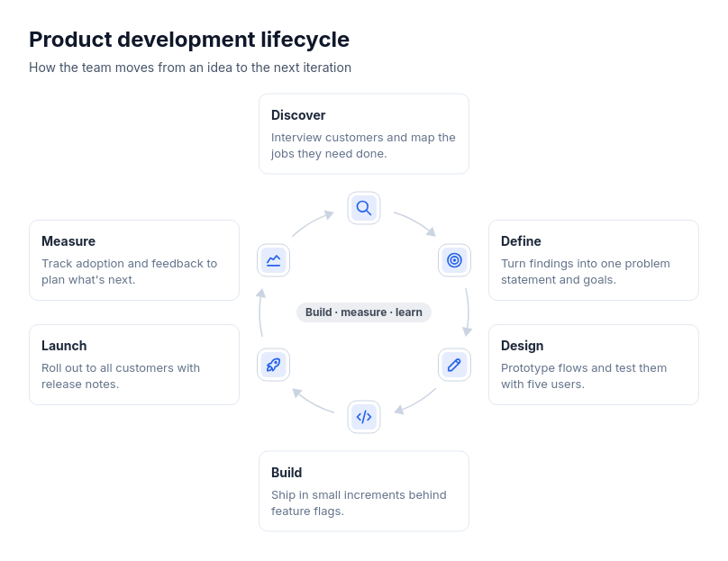
Task: Click 'Turn findings into one problem statement' text
Action: pyautogui.click(x=586, y=272)
